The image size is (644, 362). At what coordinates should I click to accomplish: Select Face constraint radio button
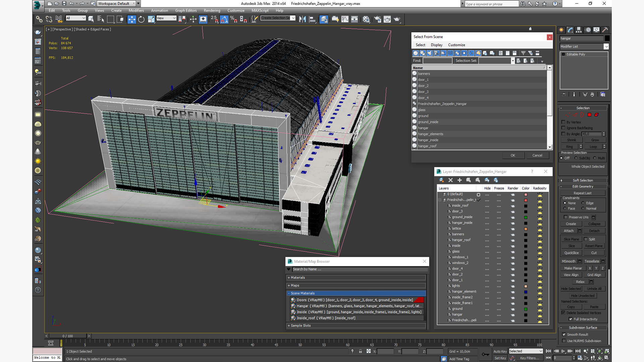[x=565, y=208]
